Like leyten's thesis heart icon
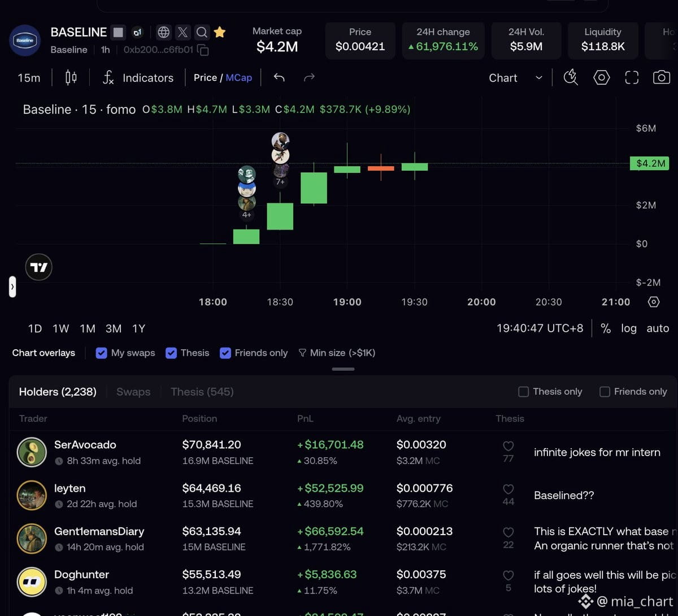Viewport: 678px width, 616px height. pyautogui.click(x=508, y=489)
